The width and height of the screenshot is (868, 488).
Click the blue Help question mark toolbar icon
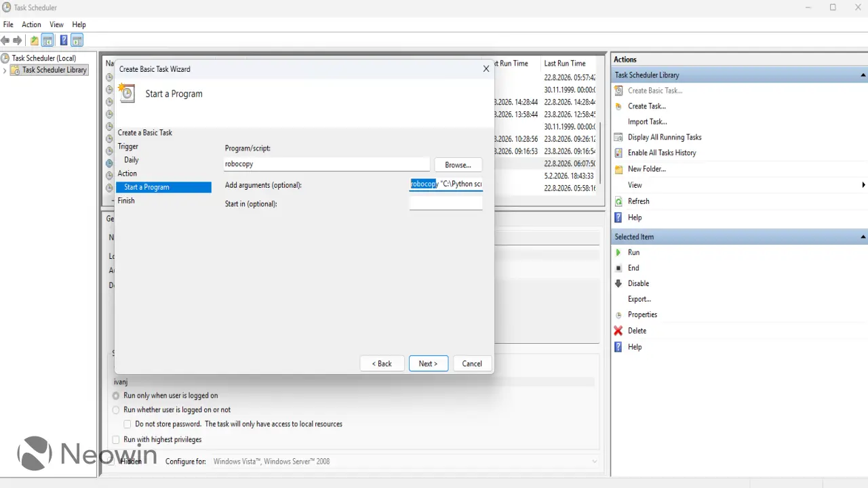click(64, 41)
